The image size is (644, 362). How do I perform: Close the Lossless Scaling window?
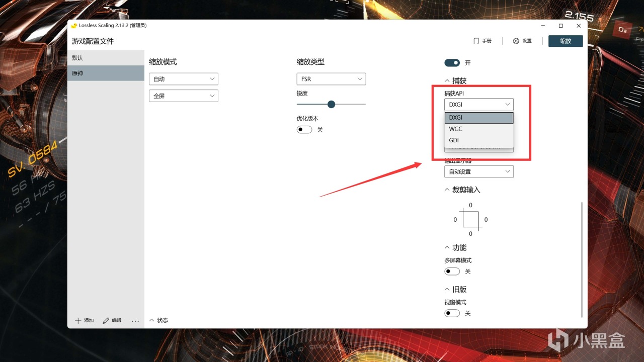(x=579, y=26)
